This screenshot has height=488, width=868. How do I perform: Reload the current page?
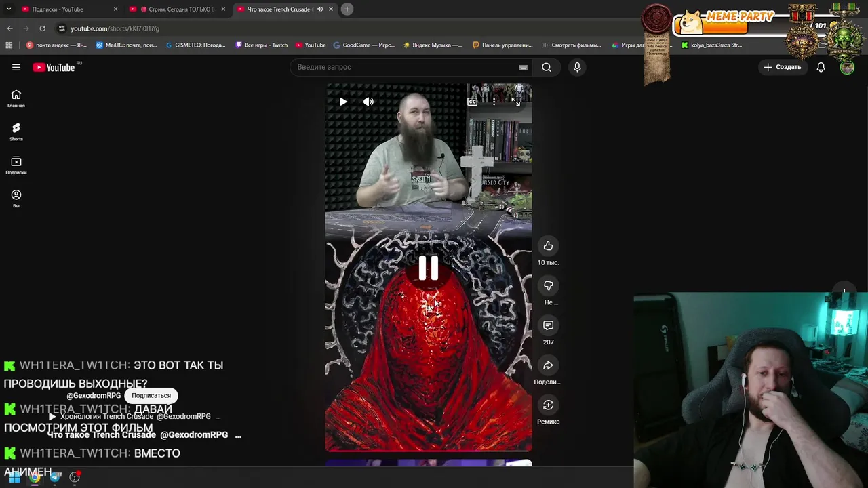42,28
